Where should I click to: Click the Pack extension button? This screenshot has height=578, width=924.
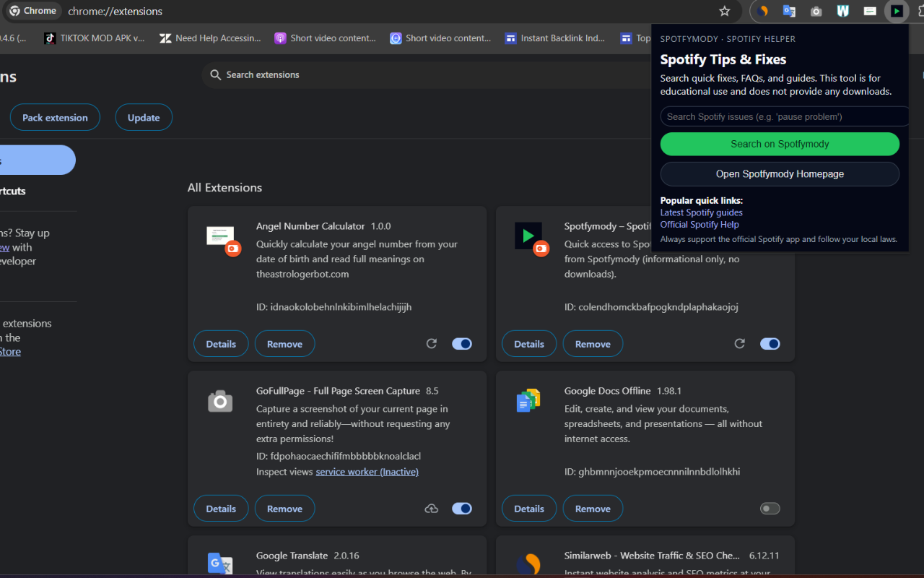pyautogui.click(x=55, y=116)
